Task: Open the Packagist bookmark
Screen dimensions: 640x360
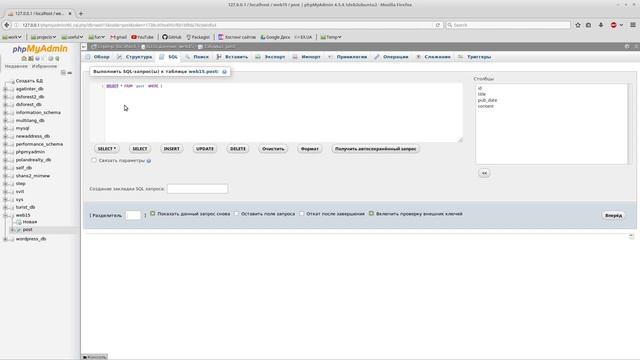Action: click(198, 37)
